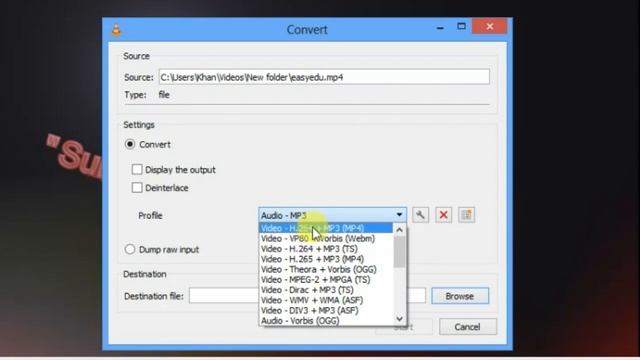Image resolution: width=640 pixels, height=360 pixels.
Task: Delete selected profile with red X icon
Action: click(443, 215)
